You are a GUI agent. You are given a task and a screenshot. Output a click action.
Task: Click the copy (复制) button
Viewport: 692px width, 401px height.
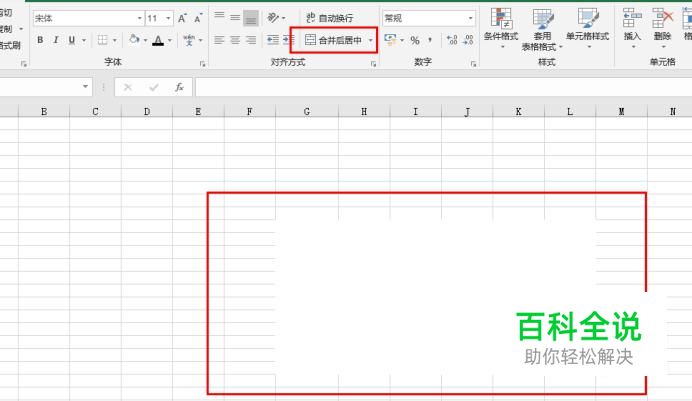(x=6, y=29)
